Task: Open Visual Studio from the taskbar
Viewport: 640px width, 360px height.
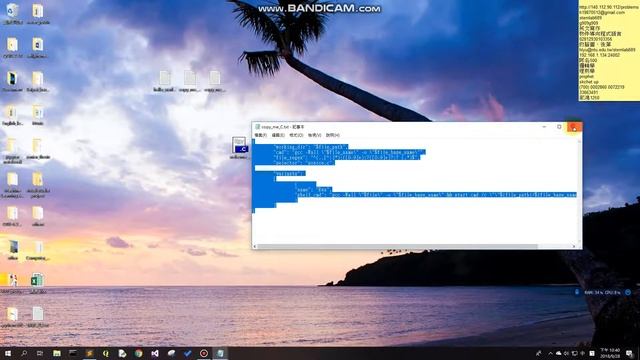Action: coord(155,353)
